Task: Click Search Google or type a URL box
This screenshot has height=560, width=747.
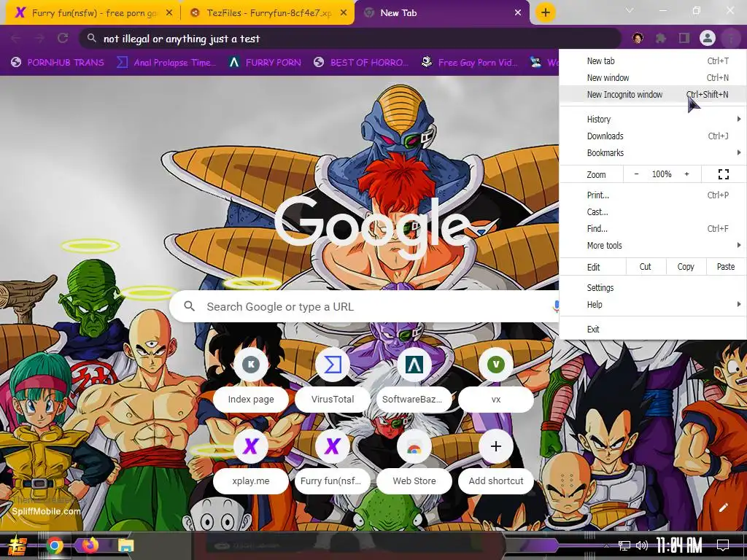Action: (365, 306)
